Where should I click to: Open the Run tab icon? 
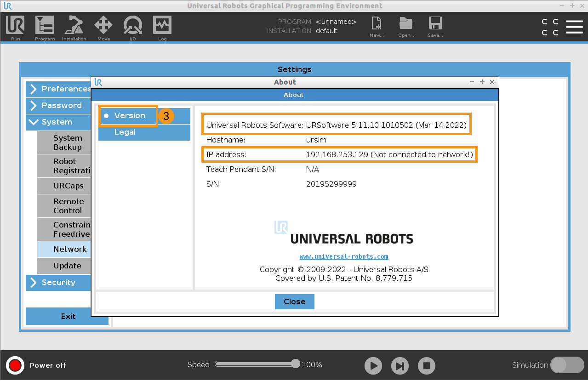click(x=15, y=26)
